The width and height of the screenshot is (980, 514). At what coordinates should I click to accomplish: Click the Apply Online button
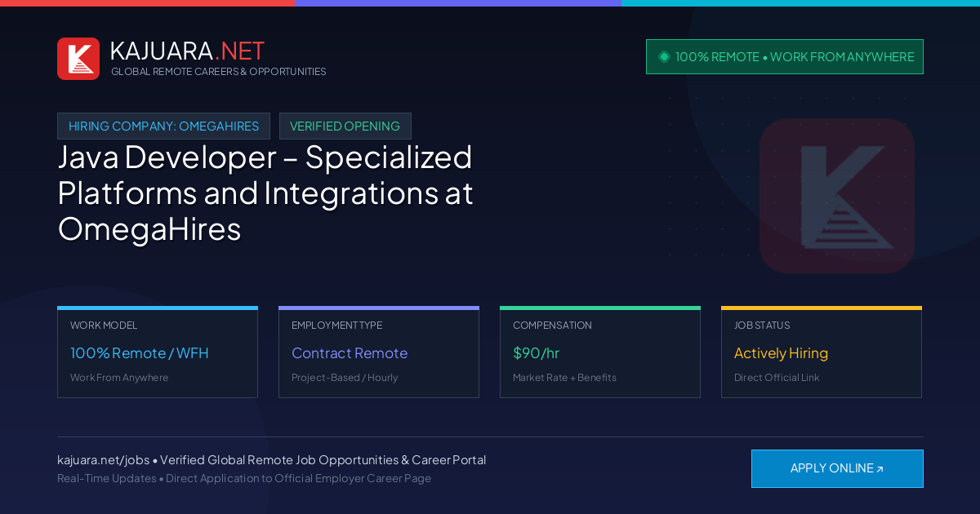(x=837, y=468)
